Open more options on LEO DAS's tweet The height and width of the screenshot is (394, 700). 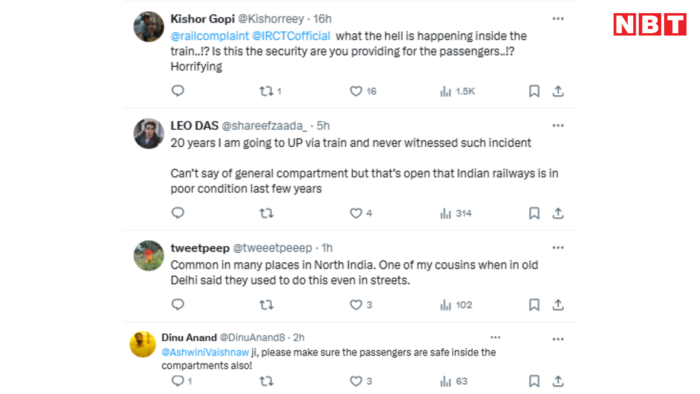tap(558, 125)
